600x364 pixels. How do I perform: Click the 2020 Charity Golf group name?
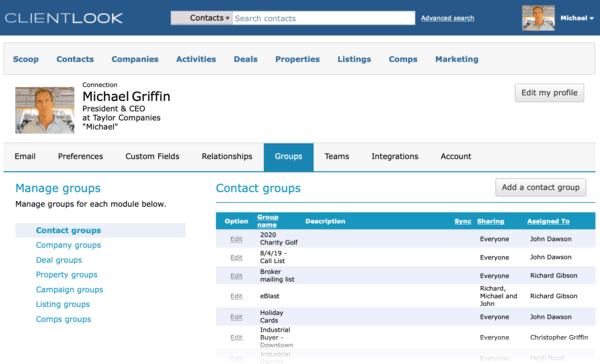tap(279, 238)
